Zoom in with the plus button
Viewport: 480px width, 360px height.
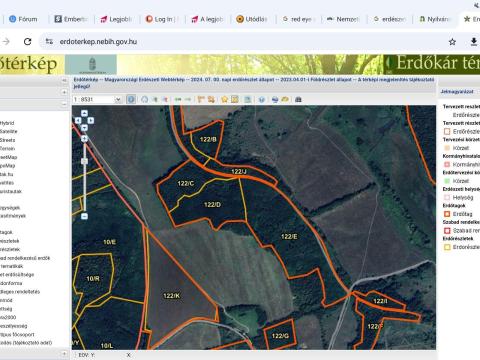click(84, 139)
